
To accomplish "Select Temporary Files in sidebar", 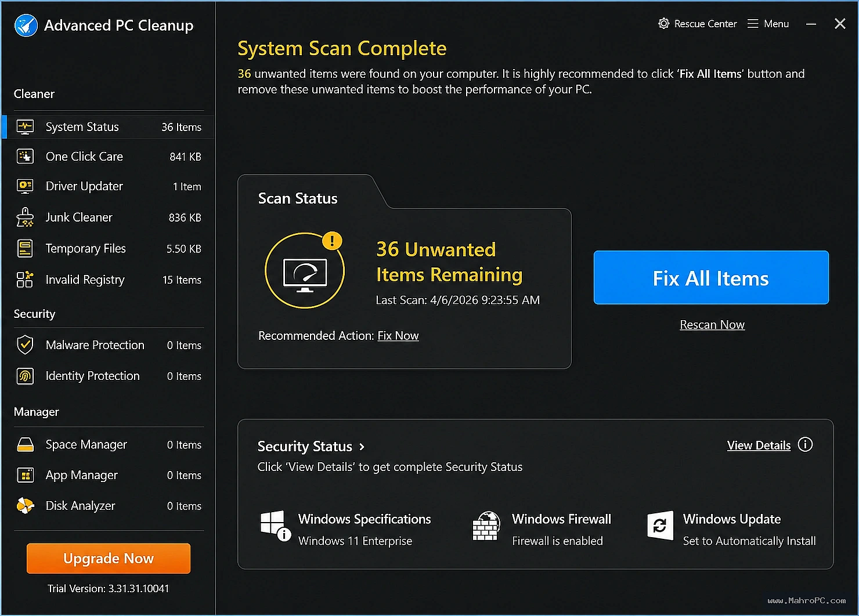I will [x=109, y=249].
